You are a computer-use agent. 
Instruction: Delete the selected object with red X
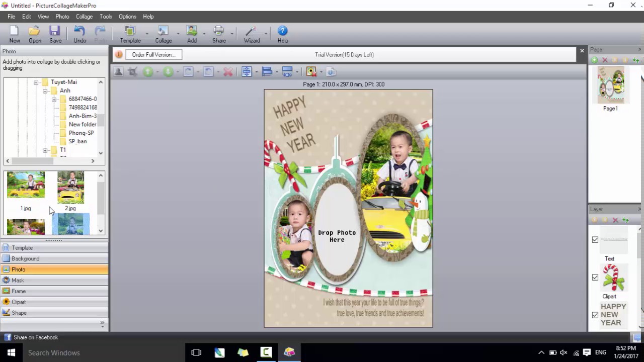click(x=228, y=72)
